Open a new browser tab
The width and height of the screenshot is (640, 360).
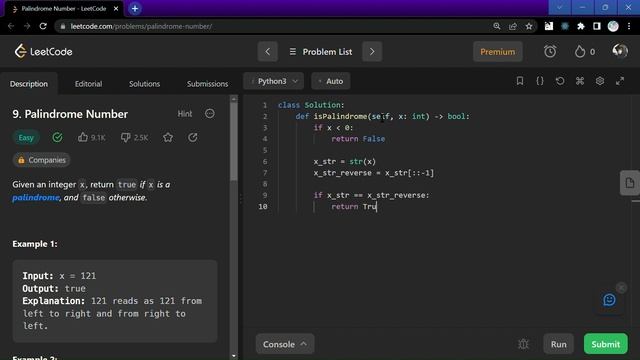coord(135,9)
